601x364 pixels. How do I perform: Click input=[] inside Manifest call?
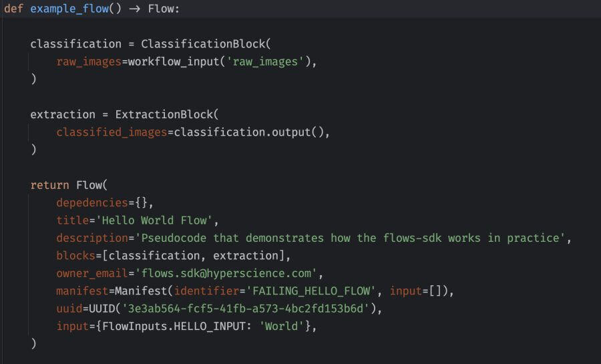416,291
